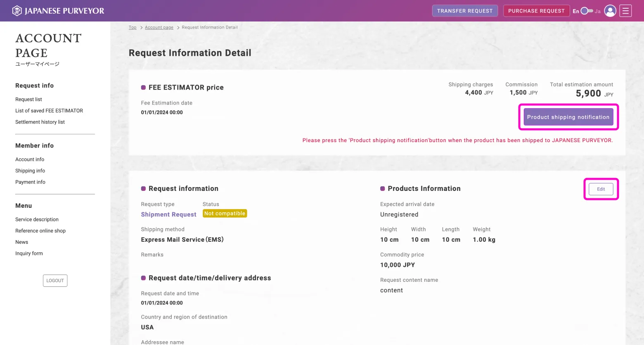Viewport: 644px width, 345px height.
Task: Toggle the En/Ja language switch
Action: tap(586, 11)
